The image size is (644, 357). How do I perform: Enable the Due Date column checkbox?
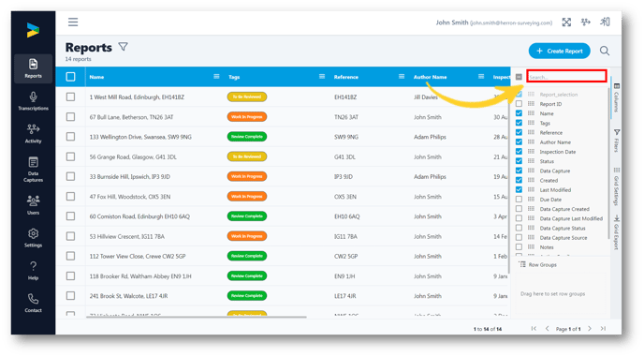520,199
